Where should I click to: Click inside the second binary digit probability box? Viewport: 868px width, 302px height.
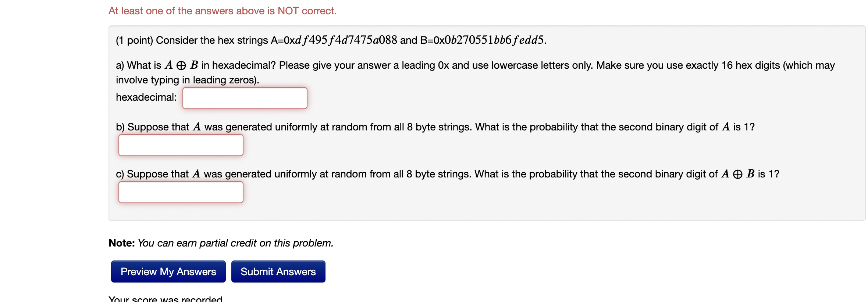point(181,145)
